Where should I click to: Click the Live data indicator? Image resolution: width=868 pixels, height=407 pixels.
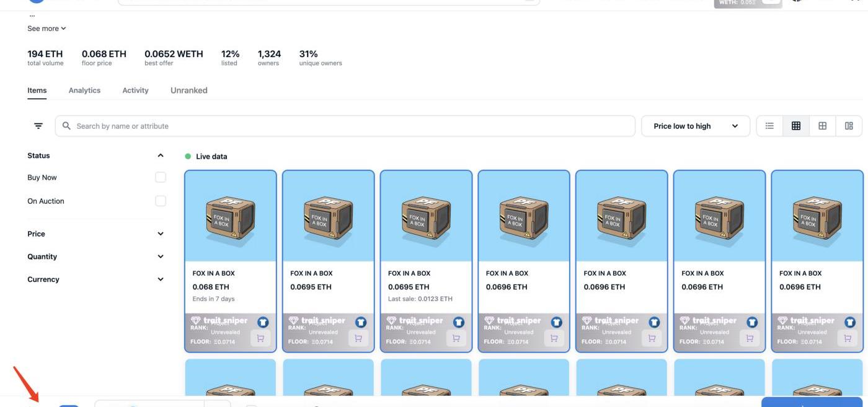click(206, 157)
